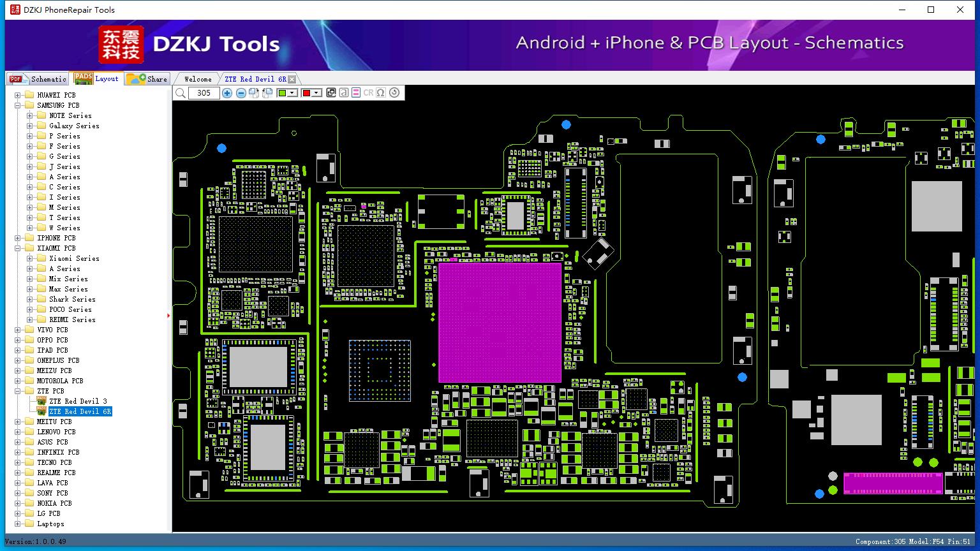Zoom out with the blue minus button
The height and width of the screenshot is (551, 980).
click(241, 93)
